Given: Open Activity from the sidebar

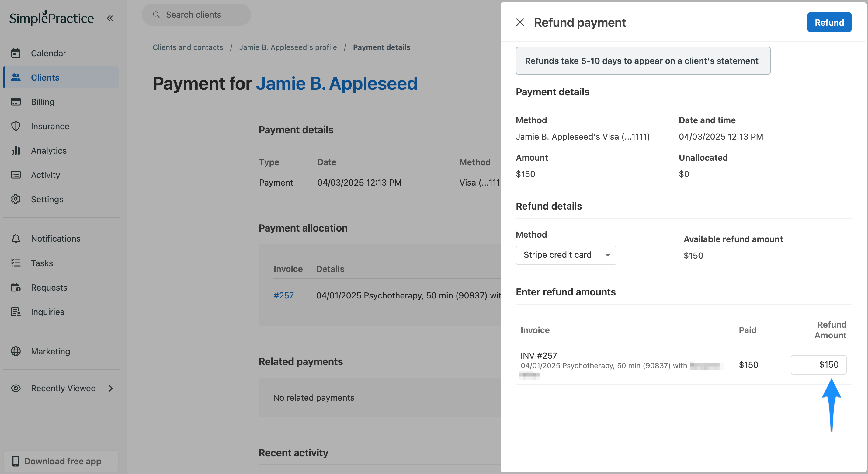Looking at the screenshot, I should [x=61, y=175].
